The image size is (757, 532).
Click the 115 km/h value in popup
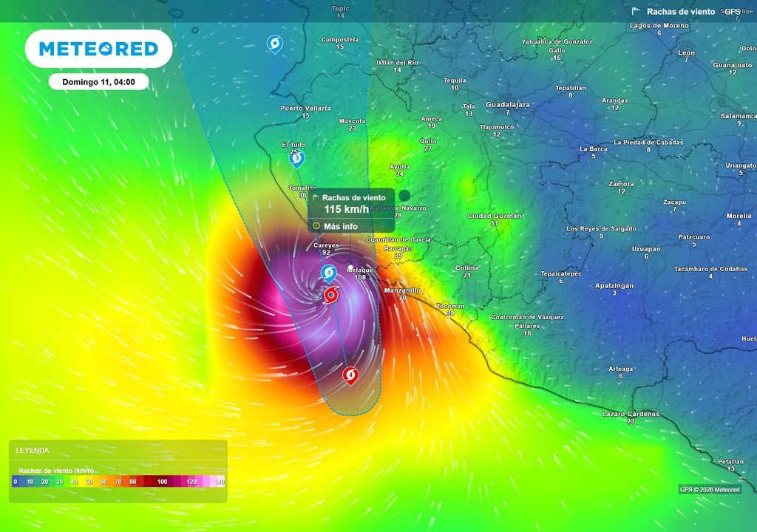[346, 209]
